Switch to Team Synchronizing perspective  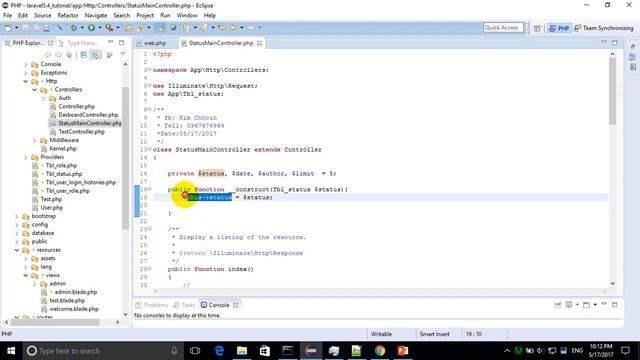click(604, 28)
